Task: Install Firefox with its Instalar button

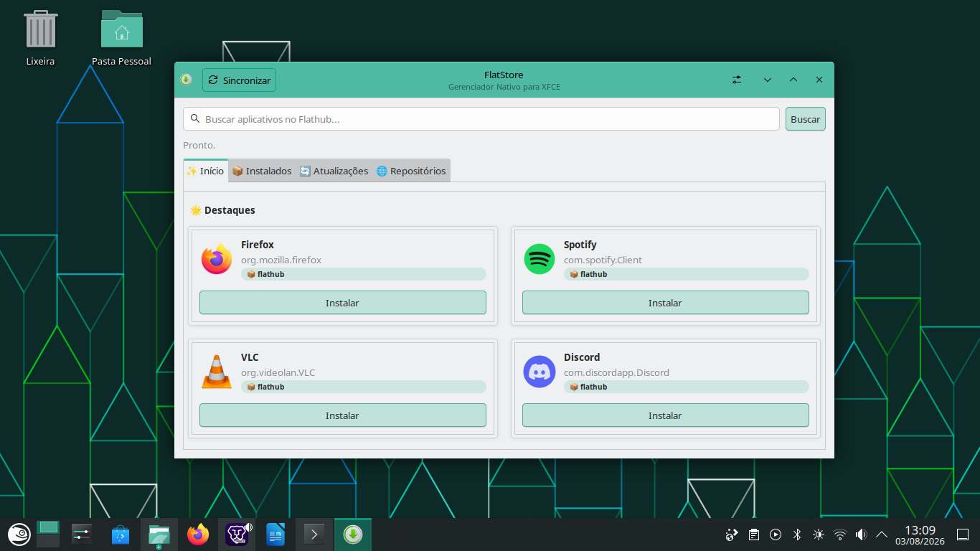Action: coord(343,303)
